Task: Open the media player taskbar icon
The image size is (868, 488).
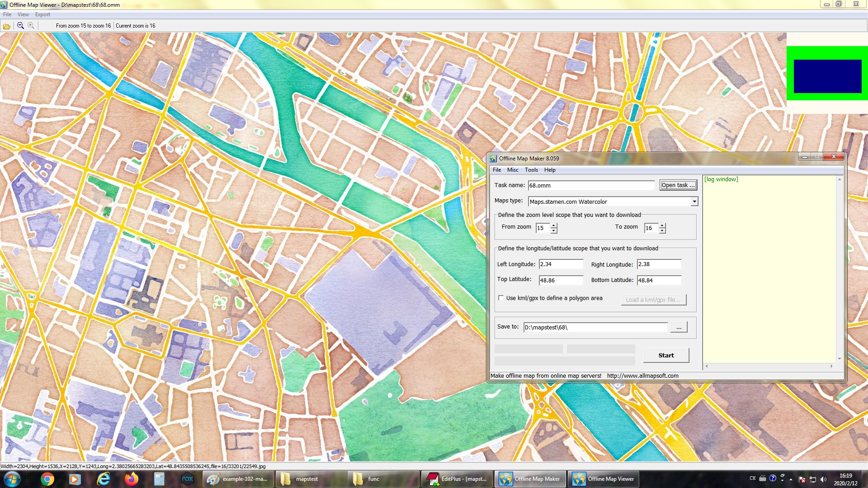Action: [x=75, y=479]
